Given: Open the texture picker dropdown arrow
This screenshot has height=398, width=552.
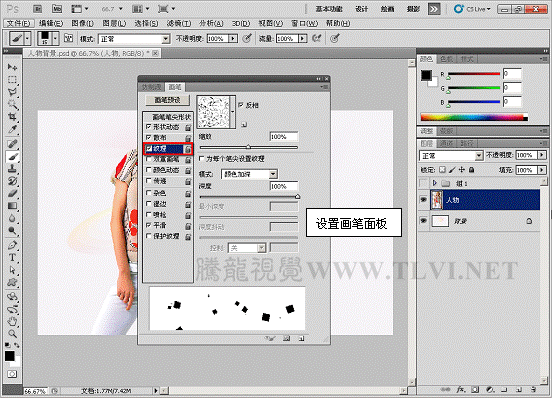Looking at the screenshot, I should 232,112.
